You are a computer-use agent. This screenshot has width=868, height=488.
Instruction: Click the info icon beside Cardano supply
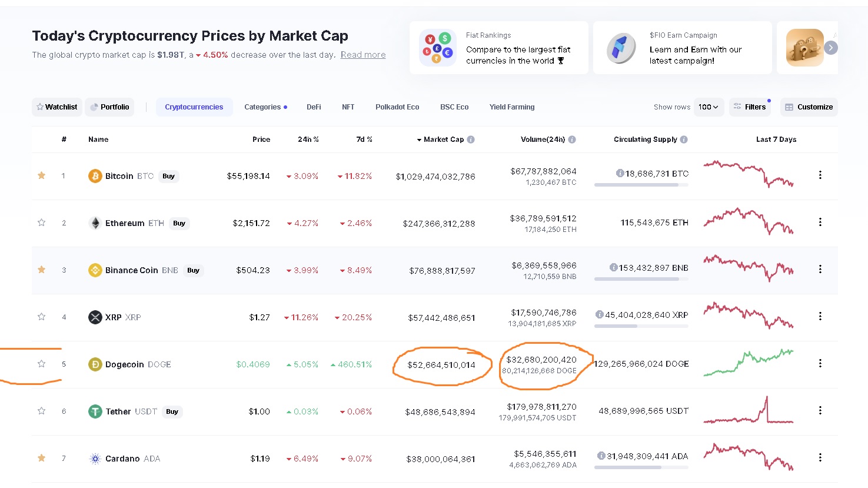[601, 456]
